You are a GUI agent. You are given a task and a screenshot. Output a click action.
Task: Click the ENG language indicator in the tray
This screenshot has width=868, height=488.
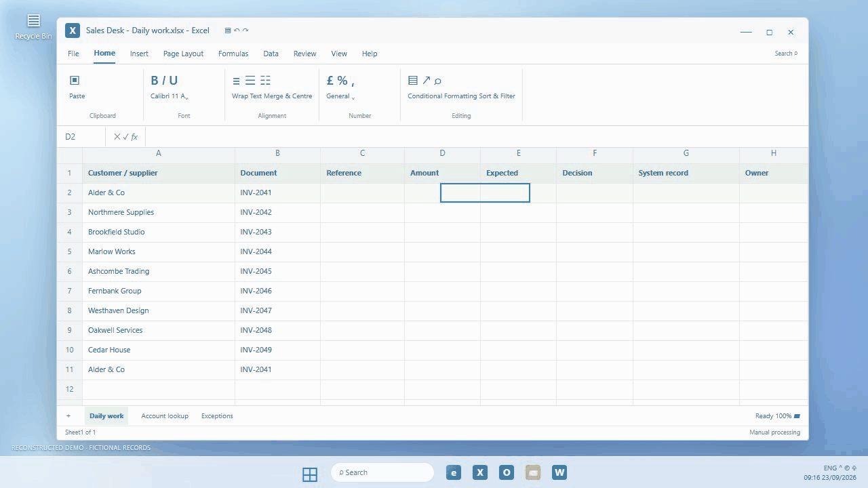click(x=830, y=468)
